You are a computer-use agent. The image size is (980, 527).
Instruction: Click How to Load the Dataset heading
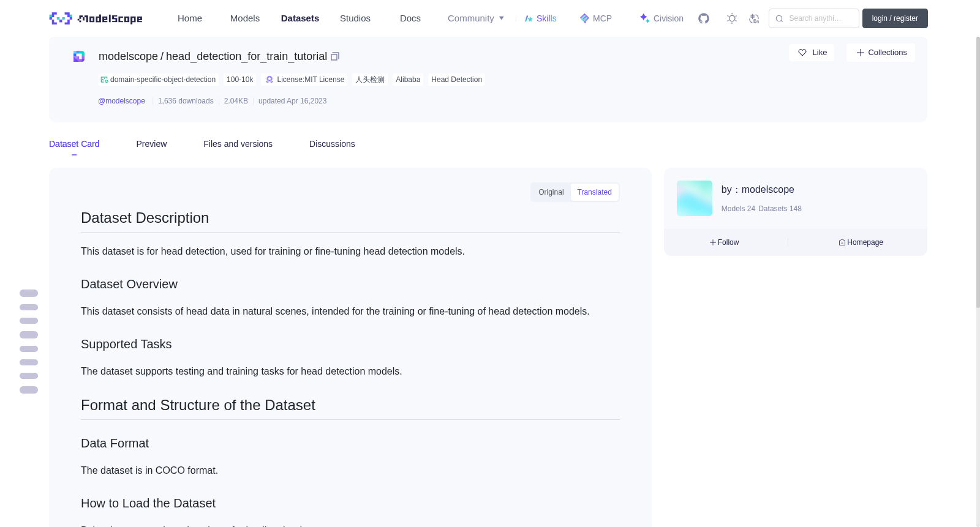point(148,503)
